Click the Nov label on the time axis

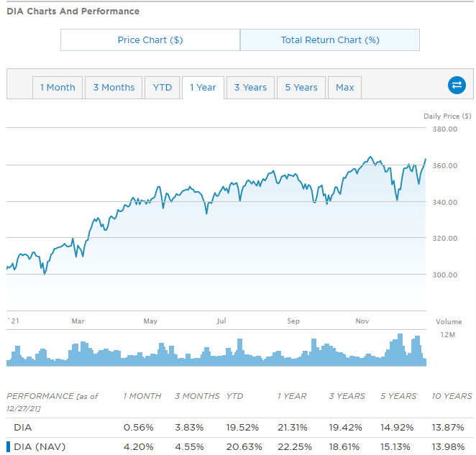[362, 321]
